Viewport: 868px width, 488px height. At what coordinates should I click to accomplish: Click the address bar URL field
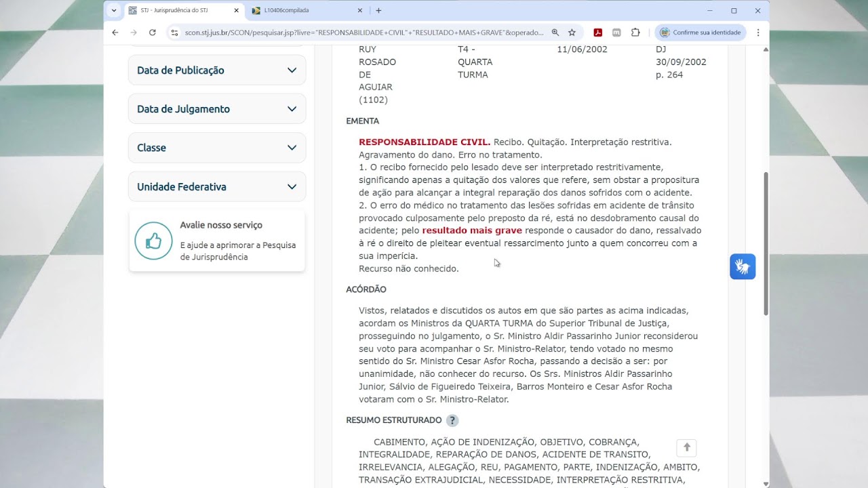coord(364,33)
